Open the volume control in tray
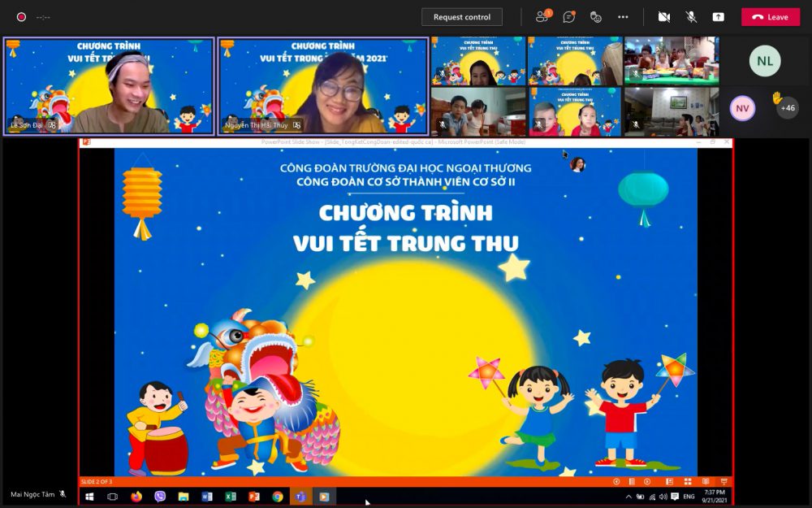 click(663, 497)
